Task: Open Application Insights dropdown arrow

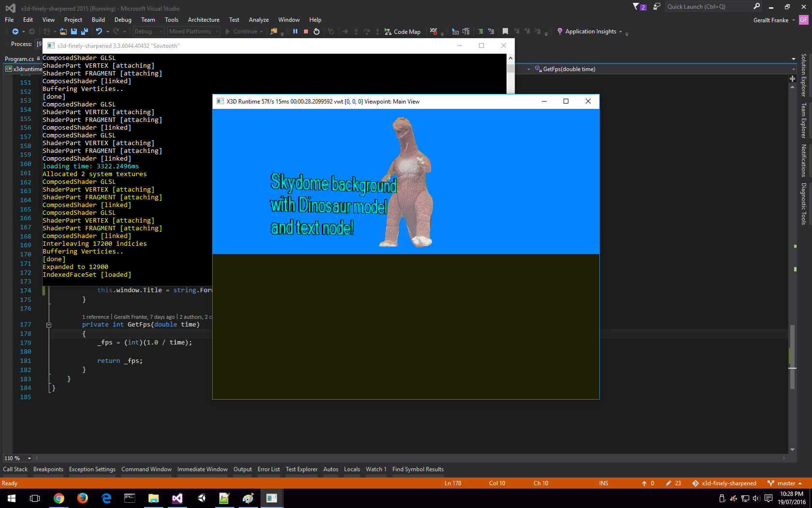Action: click(x=621, y=31)
